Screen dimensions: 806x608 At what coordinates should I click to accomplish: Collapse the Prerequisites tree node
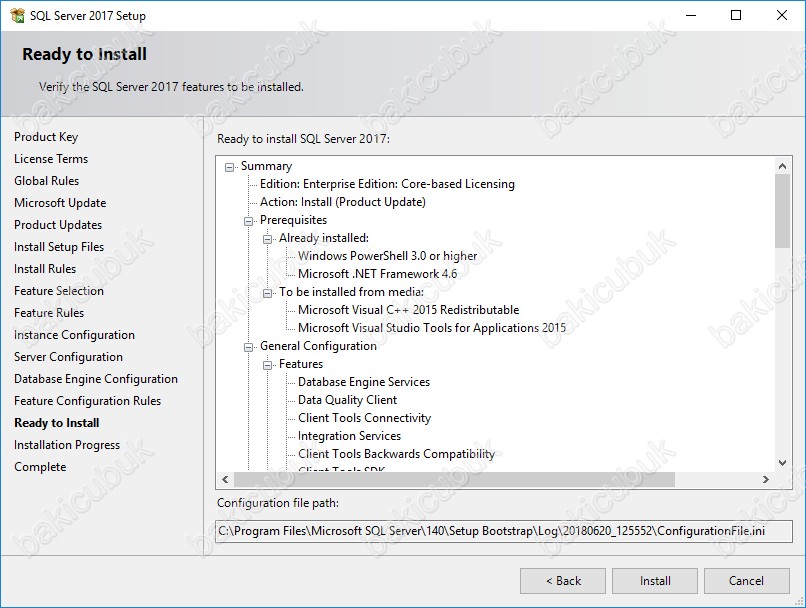pyautogui.click(x=248, y=221)
